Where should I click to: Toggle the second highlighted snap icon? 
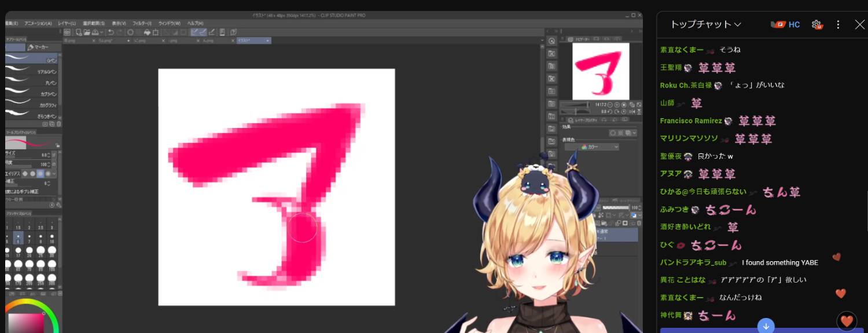click(x=203, y=32)
